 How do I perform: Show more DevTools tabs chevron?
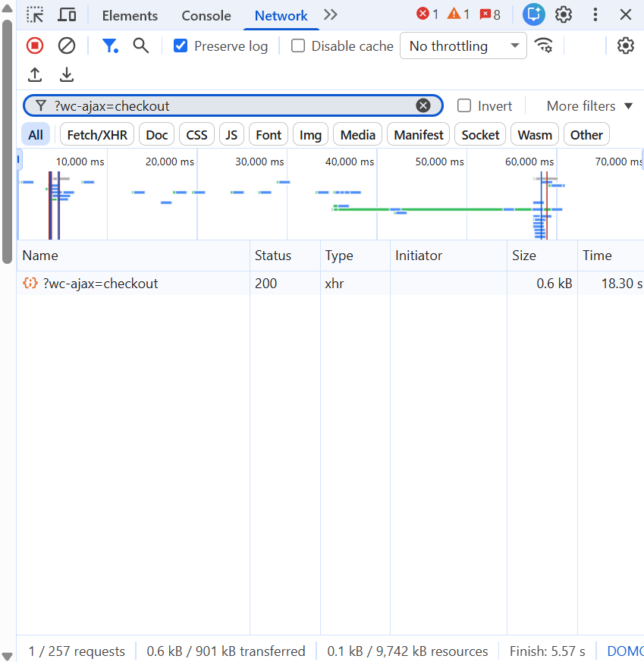tap(330, 15)
